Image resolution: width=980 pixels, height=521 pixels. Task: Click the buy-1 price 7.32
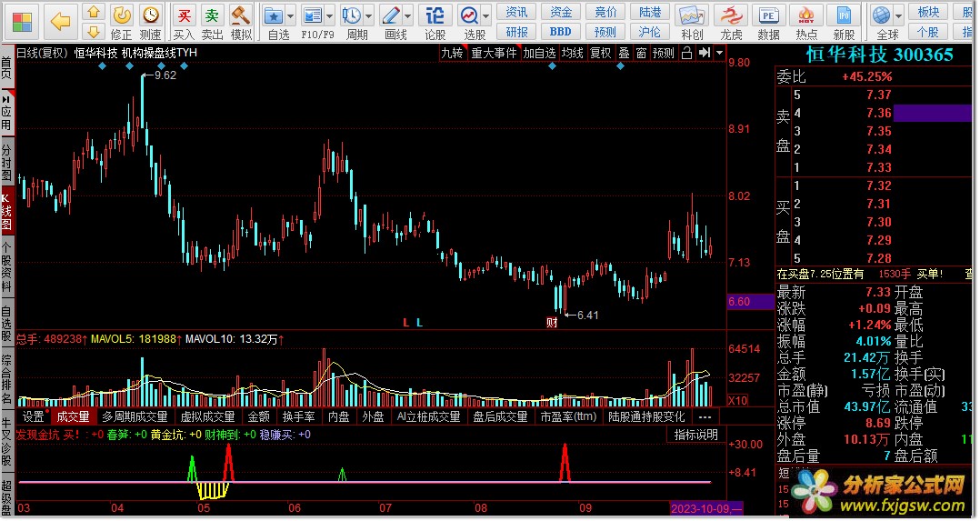(x=879, y=185)
